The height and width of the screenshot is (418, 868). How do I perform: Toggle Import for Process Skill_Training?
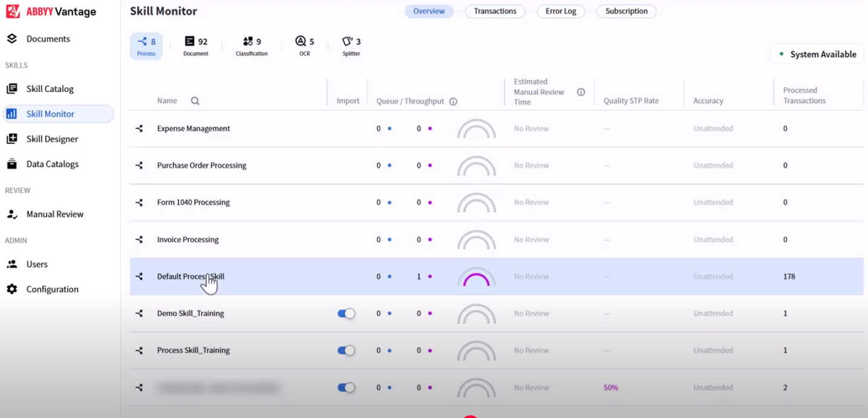[x=346, y=350]
